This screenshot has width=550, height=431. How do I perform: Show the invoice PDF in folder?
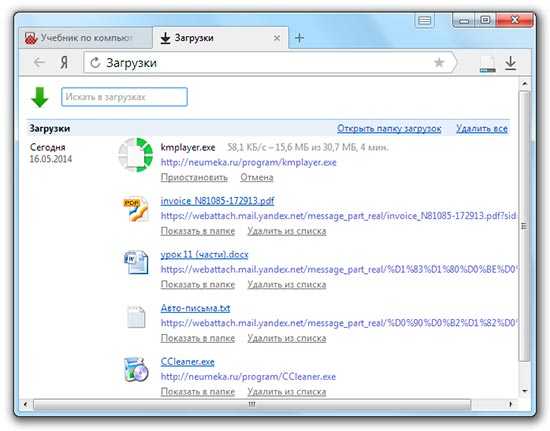click(x=198, y=231)
